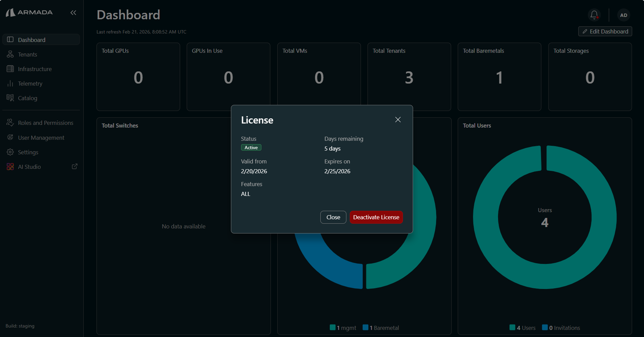Click the Edit Dashboard button
Screen dimensions: 644x337
pyautogui.click(x=605, y=31)
